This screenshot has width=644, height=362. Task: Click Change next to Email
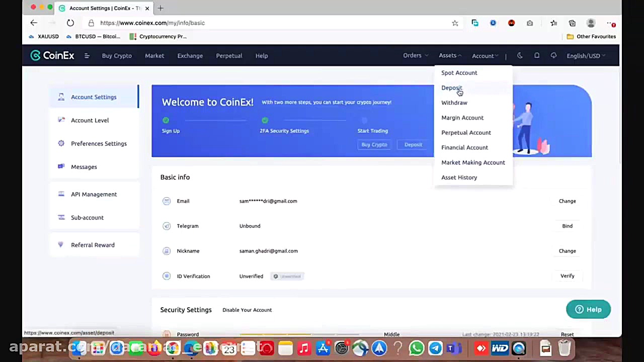click(567, 201)
